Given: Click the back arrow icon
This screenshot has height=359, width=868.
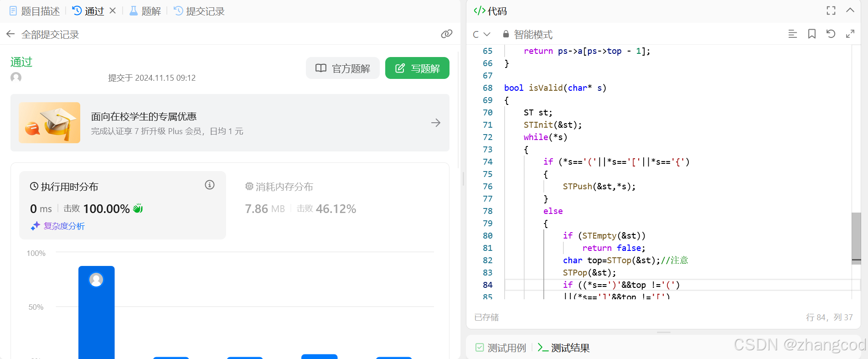Looking at the screenshot, I should coord(10,34).
